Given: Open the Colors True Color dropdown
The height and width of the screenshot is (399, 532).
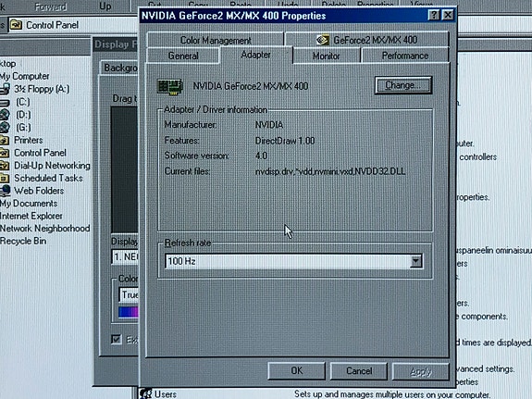Looking at the screenshot, I should pyautogui.click(x=129, y=294).
